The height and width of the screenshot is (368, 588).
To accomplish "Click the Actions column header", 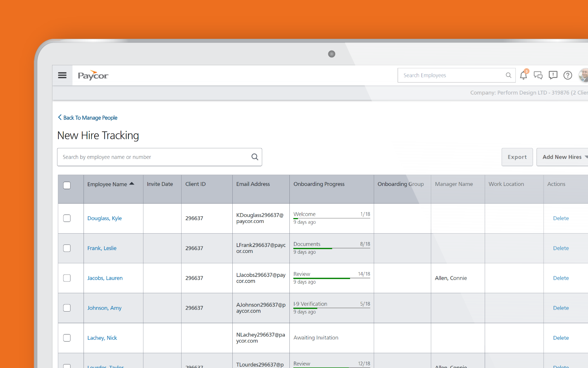I will click(556, 184).
